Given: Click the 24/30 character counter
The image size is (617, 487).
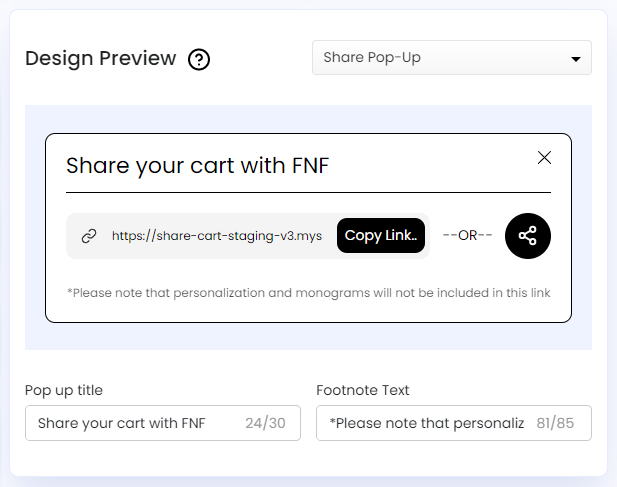Looking at the screenshot, I should pyautogui.click(x=265, y=423).
